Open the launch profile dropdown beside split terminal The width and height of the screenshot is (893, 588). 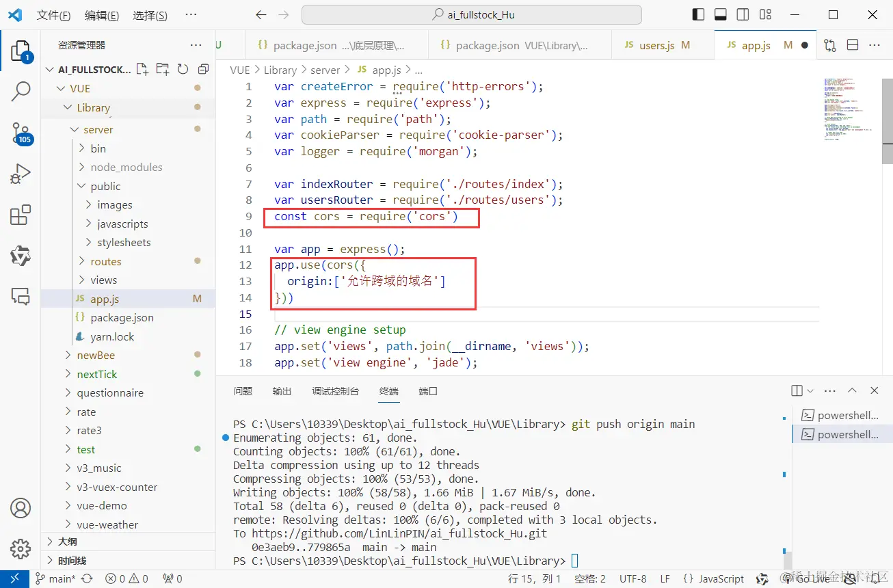(x=810, y=390)
